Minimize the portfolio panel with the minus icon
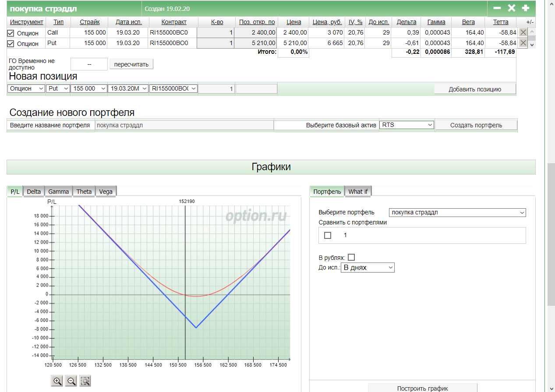 pos(497,8)
